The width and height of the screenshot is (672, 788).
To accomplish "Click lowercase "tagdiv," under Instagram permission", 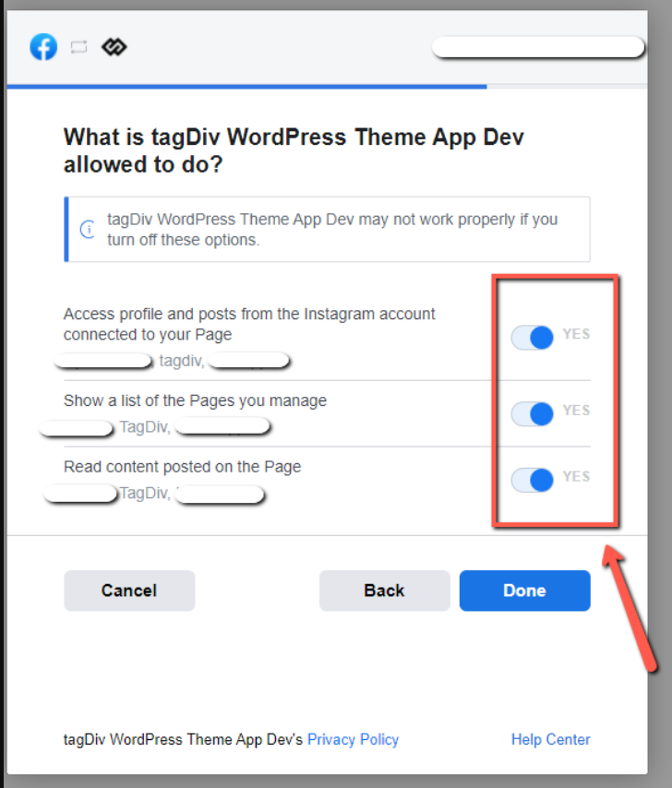I will click(x=182, y=361).
